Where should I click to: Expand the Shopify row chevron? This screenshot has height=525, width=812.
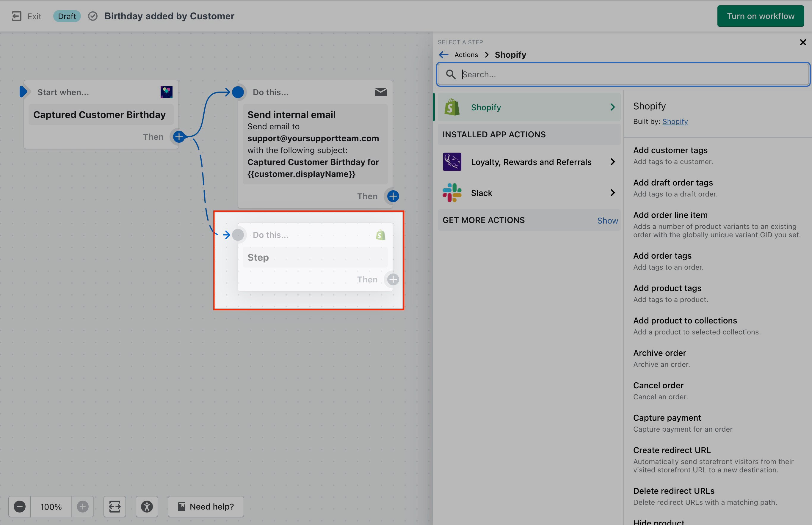(x=612, y=107)
